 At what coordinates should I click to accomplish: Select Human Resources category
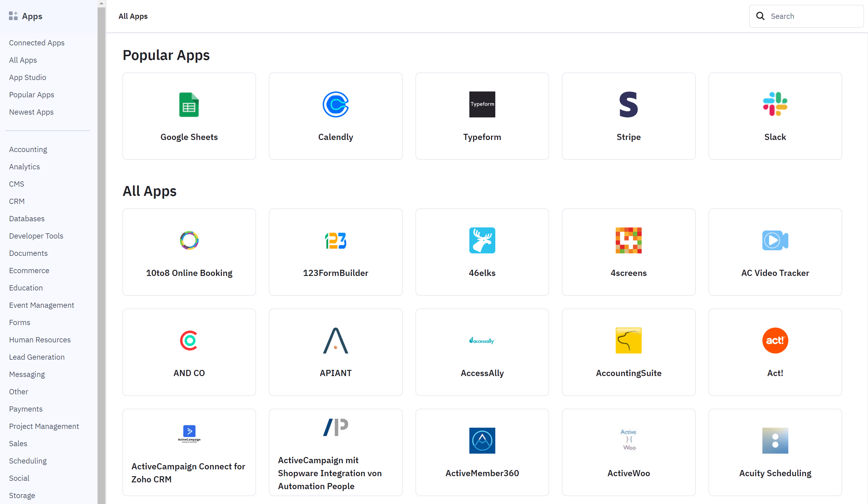pos(40,340)
